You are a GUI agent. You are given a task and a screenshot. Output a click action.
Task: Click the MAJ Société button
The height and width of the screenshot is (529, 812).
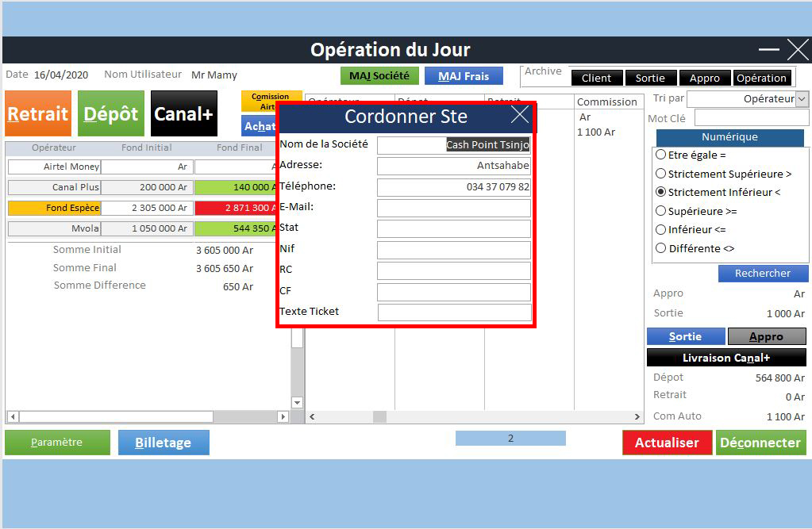click(x=379, y=76)
